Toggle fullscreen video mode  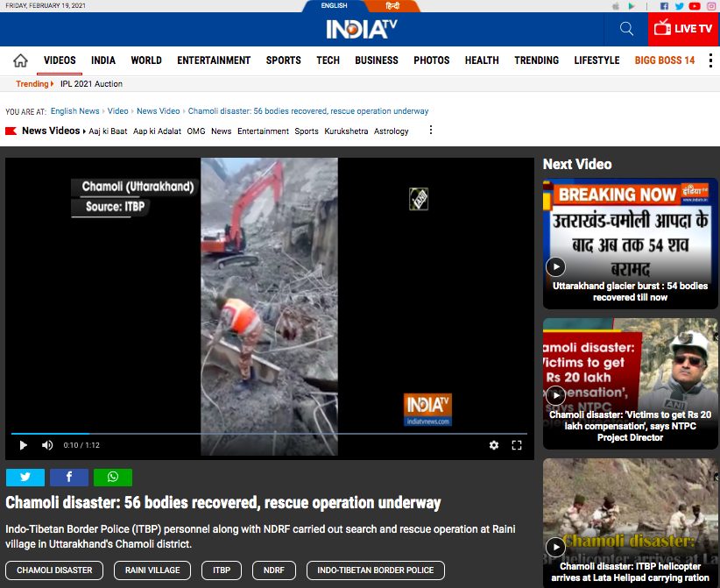[517, 445]
